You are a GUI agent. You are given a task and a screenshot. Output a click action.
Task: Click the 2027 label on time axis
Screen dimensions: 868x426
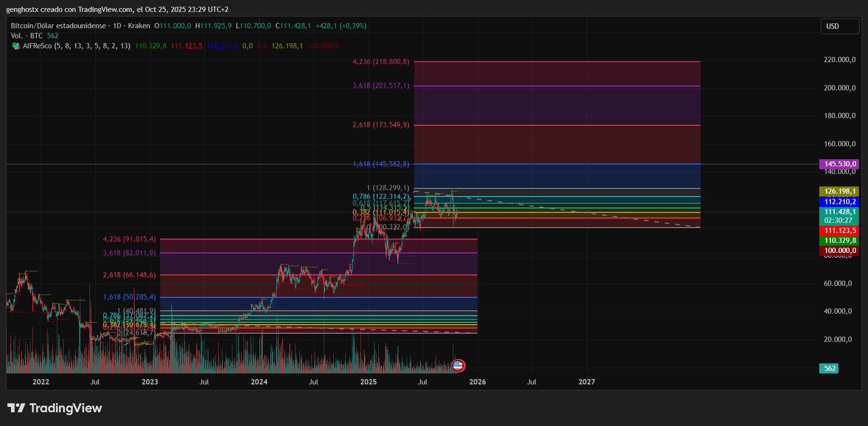587,382
